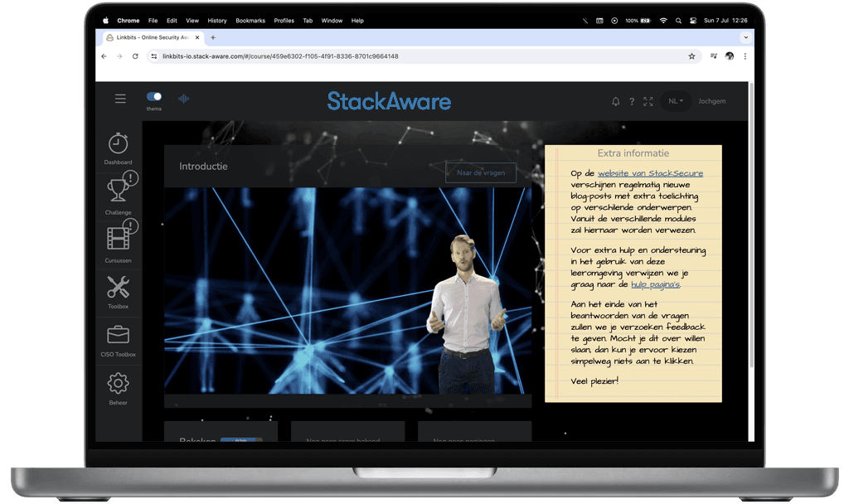Follow the hulp pagina's link
This screenshot has height=504, width=849.
pyautogui.click(x=655, y=284)
